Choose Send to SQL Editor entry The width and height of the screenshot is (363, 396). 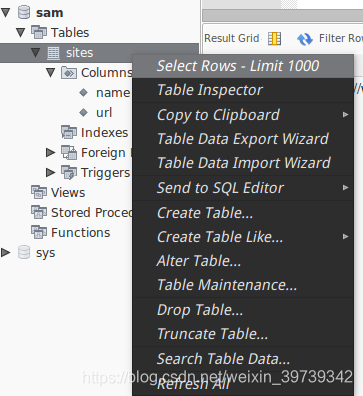click(243, 188)
